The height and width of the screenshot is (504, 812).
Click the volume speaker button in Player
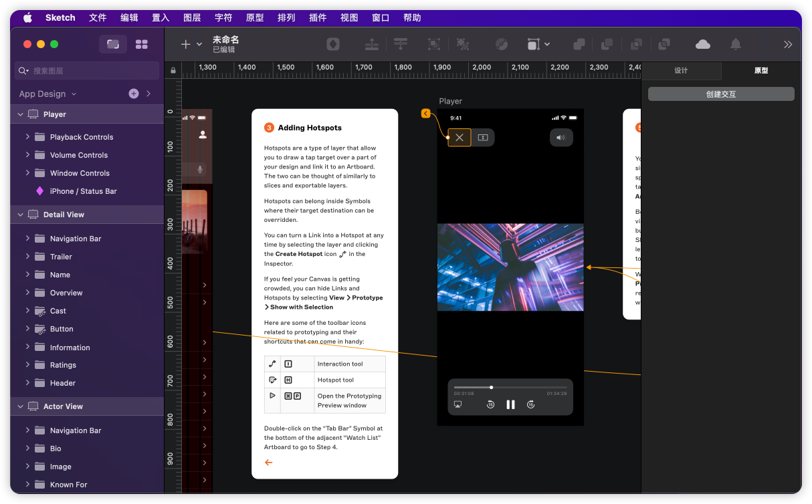click(561, 138)
